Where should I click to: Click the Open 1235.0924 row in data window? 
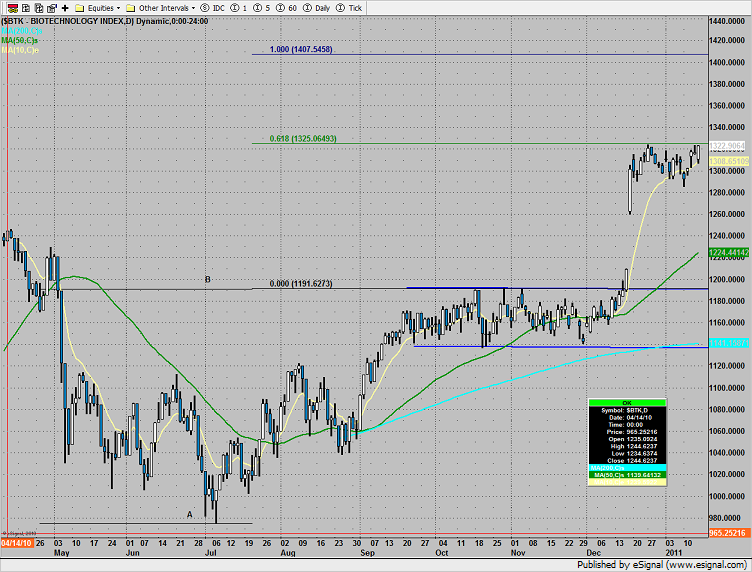click(x=627, y=439)
